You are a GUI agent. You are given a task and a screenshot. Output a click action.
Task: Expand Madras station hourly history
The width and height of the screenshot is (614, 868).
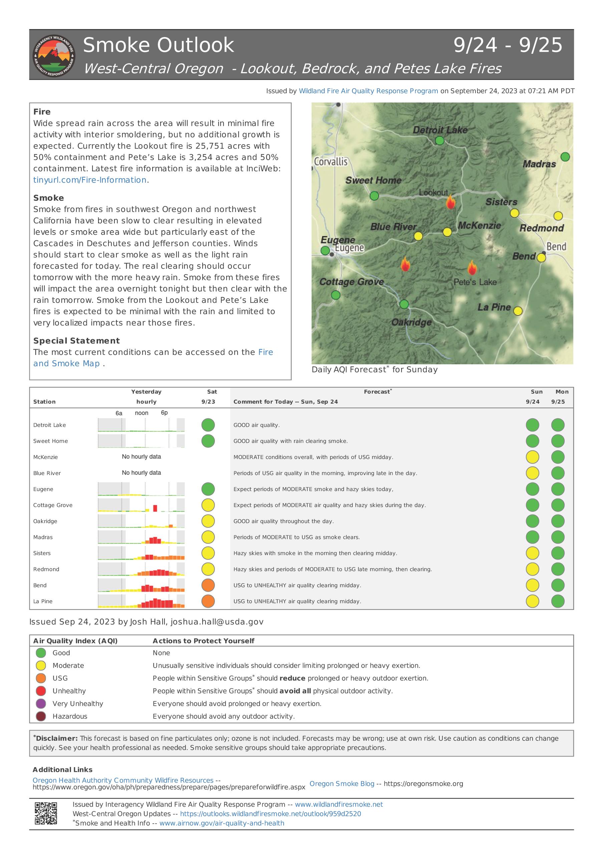pyautogui.click(x=141, y=537)
